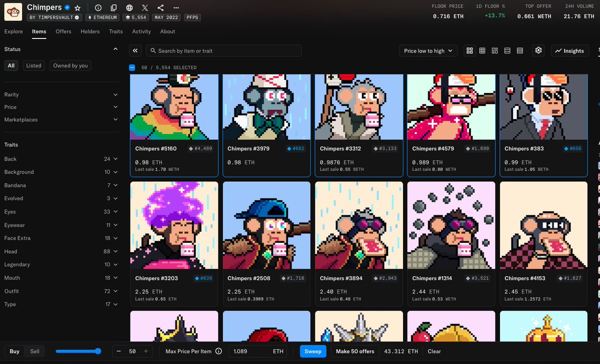The width and height of the screenshot is (600, 364).
Task: Click the share icon in the header
Action: [x=160, y=8]
